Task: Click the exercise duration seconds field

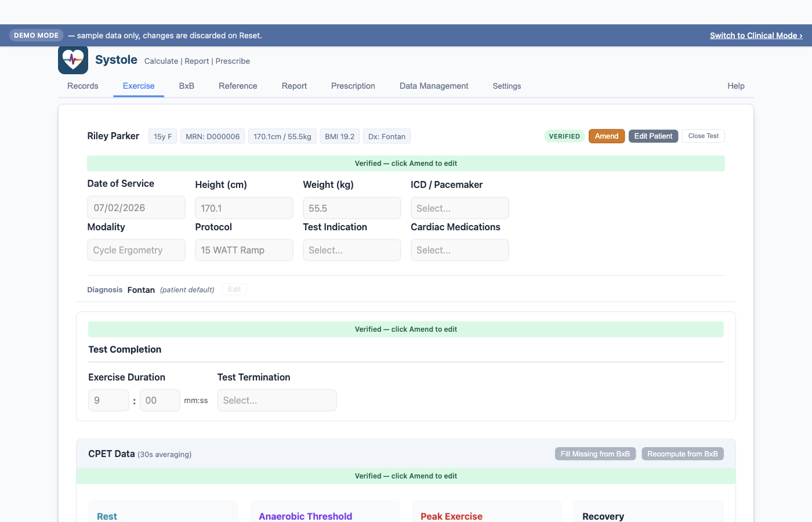Action: click(x=160, y=400)
